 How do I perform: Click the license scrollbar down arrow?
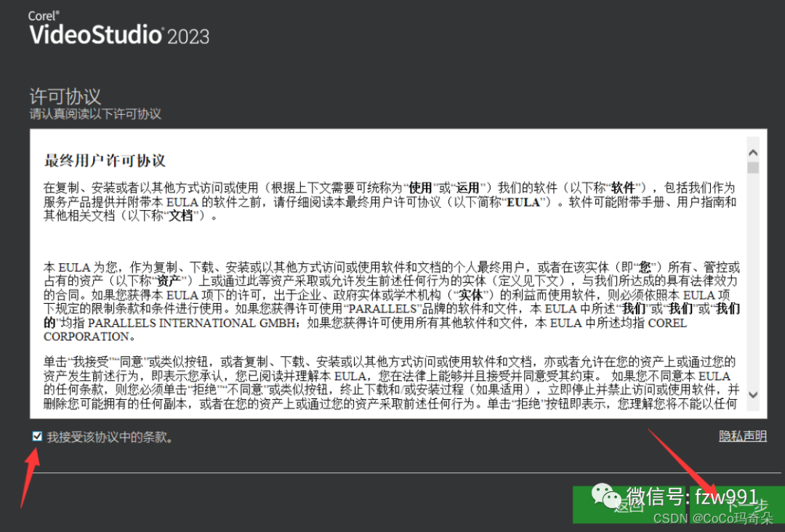tap(753, 395)
